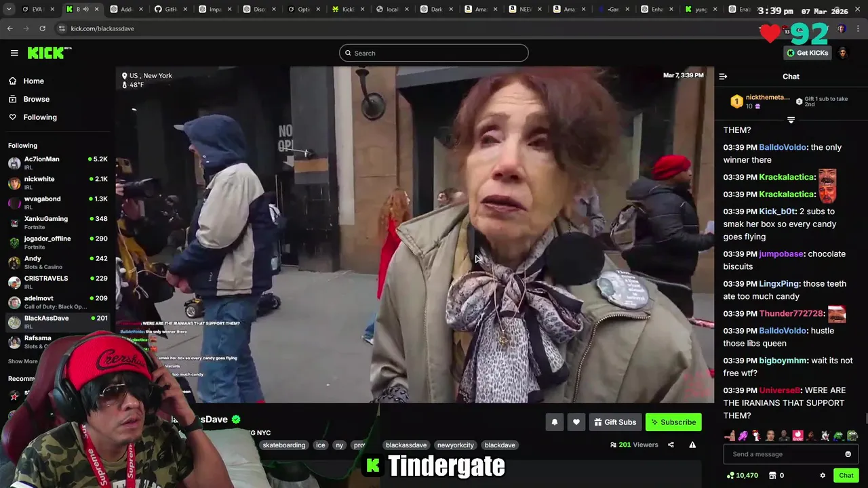Click the ny tag

pyautogui.click(x=339, y=445)
